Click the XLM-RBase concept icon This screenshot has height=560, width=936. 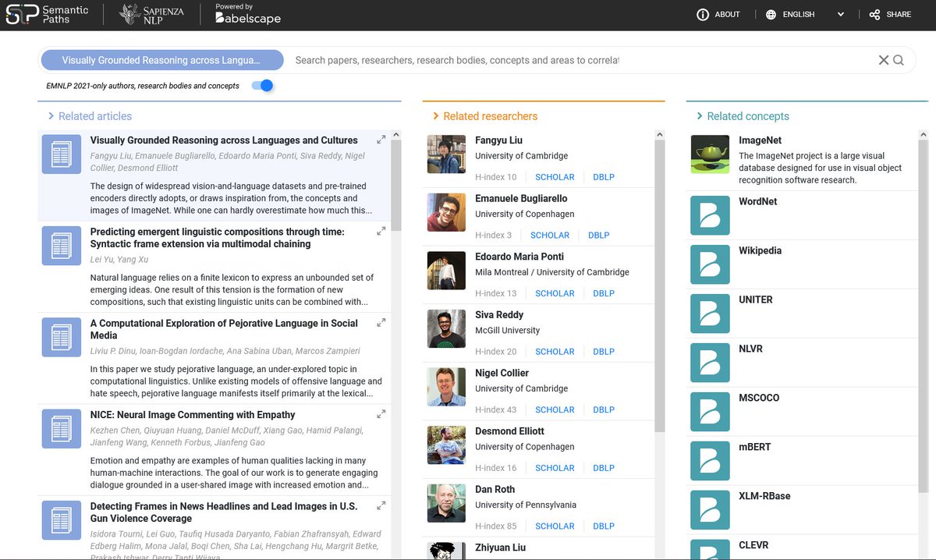click(x=710, y=510)
